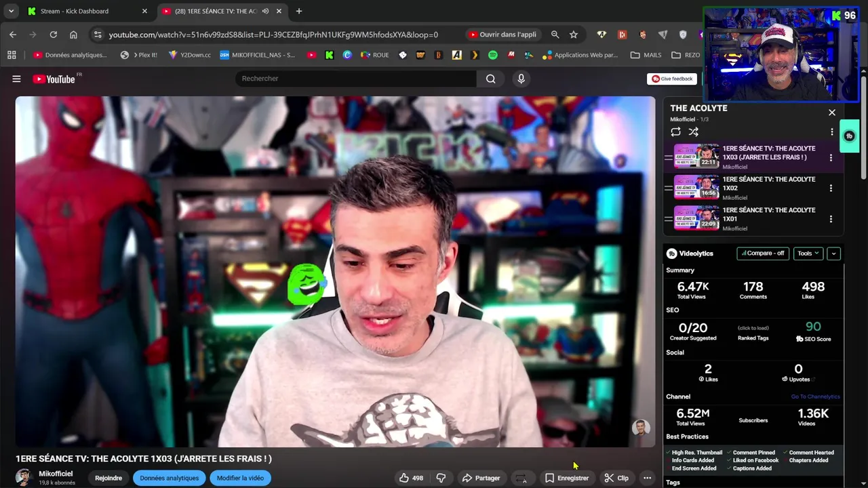
Task: Mute the YouTube tab via speaker icon
Action: (266, 11)
